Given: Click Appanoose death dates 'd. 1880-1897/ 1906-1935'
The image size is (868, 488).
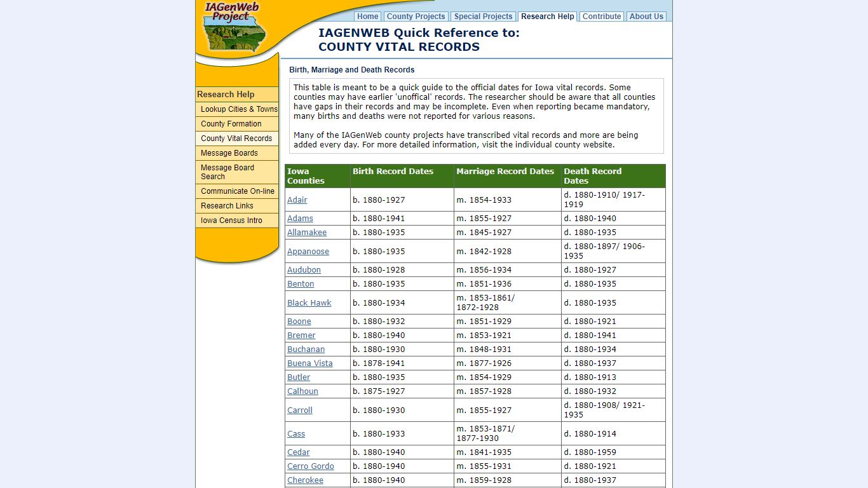Looking at the screenshot, I should 604,251.
